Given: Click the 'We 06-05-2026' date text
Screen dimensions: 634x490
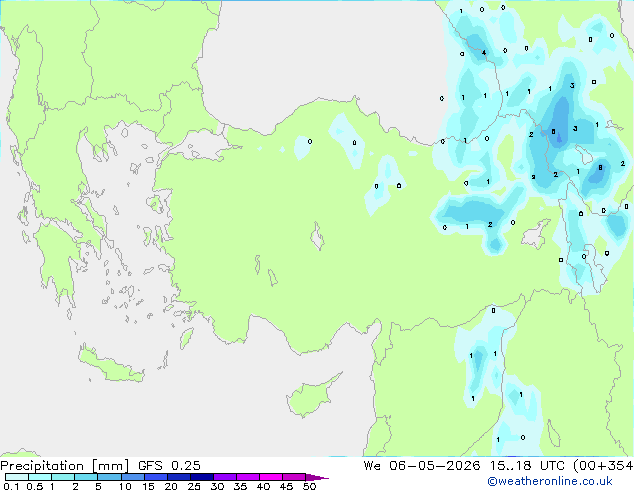Looking at the screenshot, I should coord(422,466).
